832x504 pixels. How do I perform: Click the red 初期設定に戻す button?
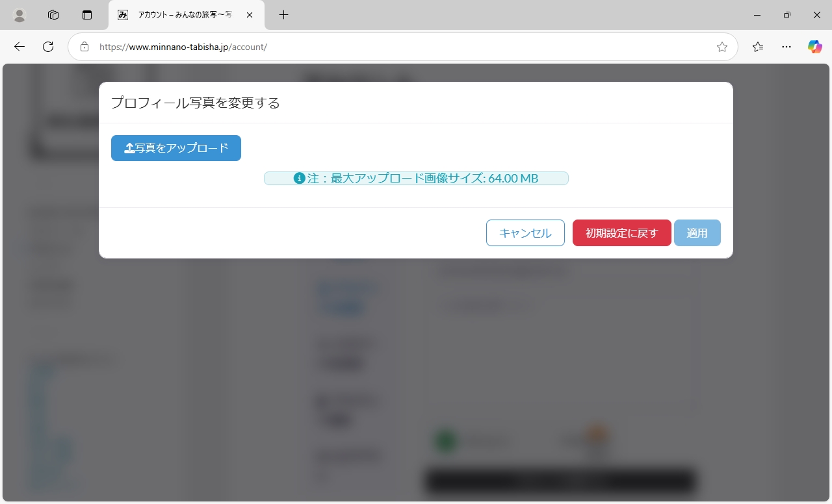621,233
